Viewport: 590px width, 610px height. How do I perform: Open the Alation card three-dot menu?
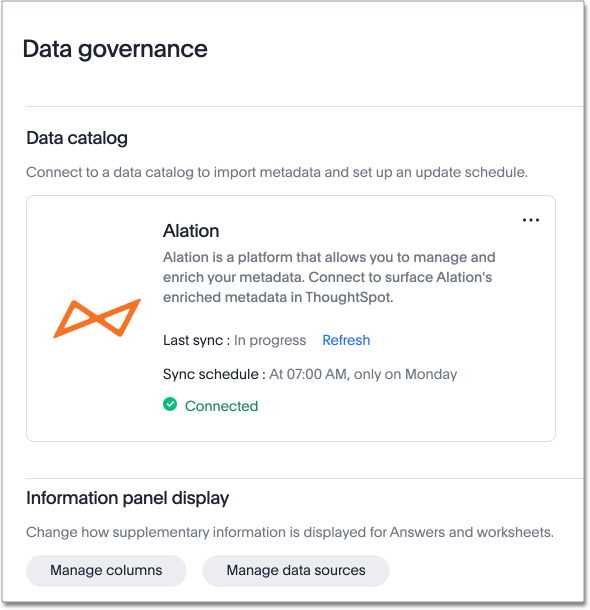tap(530, 220)
